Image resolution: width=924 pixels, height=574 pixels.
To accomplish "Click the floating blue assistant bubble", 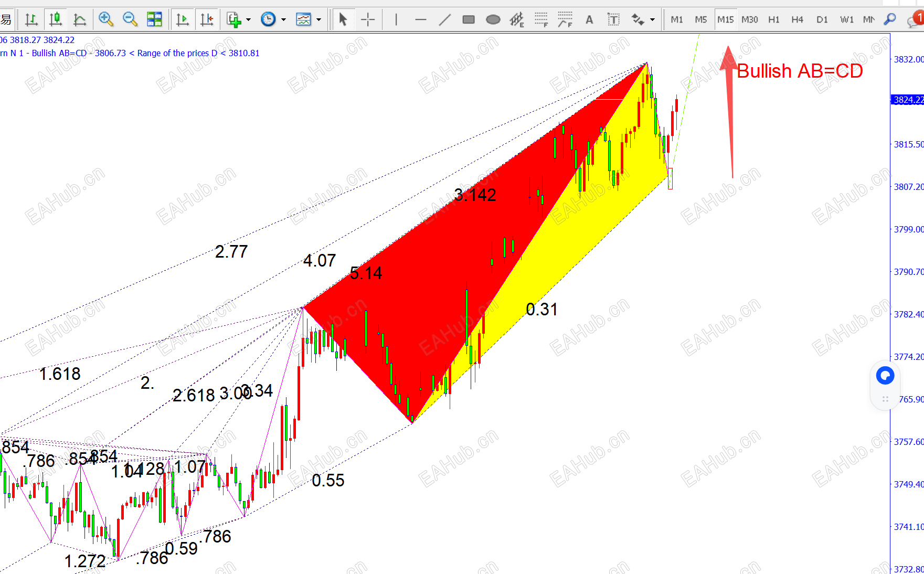I will [x=885, y=376].
